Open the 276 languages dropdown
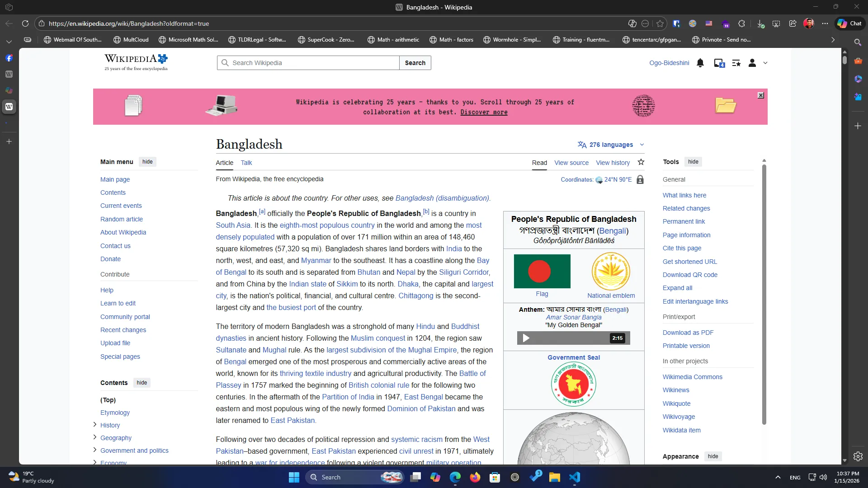 tap(610, 145)
